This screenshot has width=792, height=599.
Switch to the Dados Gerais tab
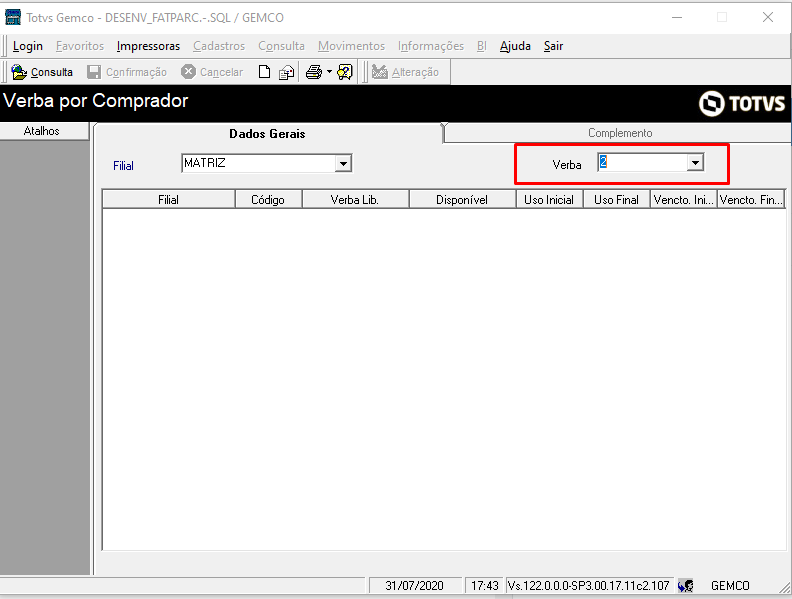pos(267,134)
